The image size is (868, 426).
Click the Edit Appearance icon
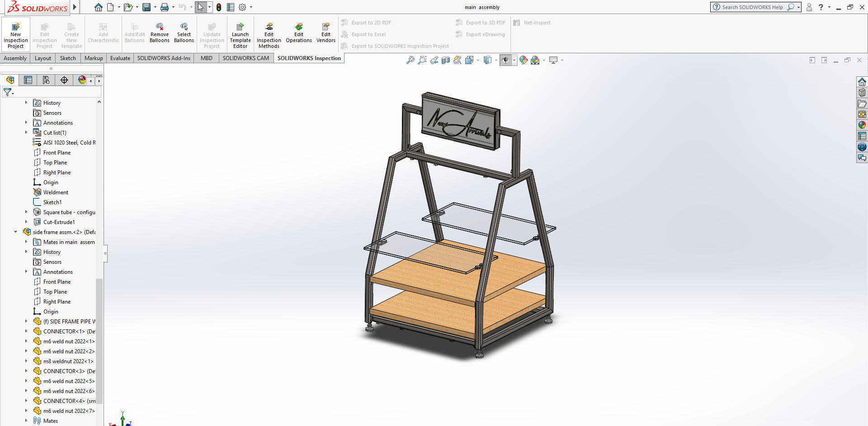[524, 60]
